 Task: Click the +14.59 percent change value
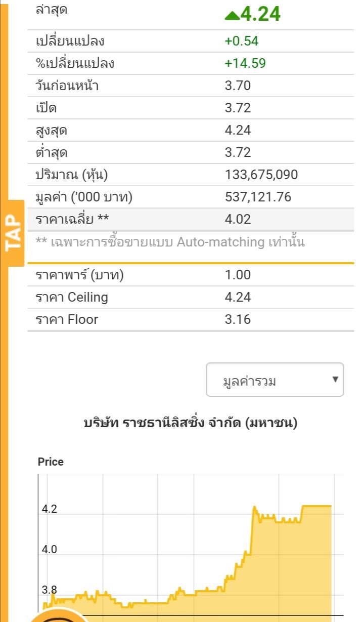(x=245, y=63)
